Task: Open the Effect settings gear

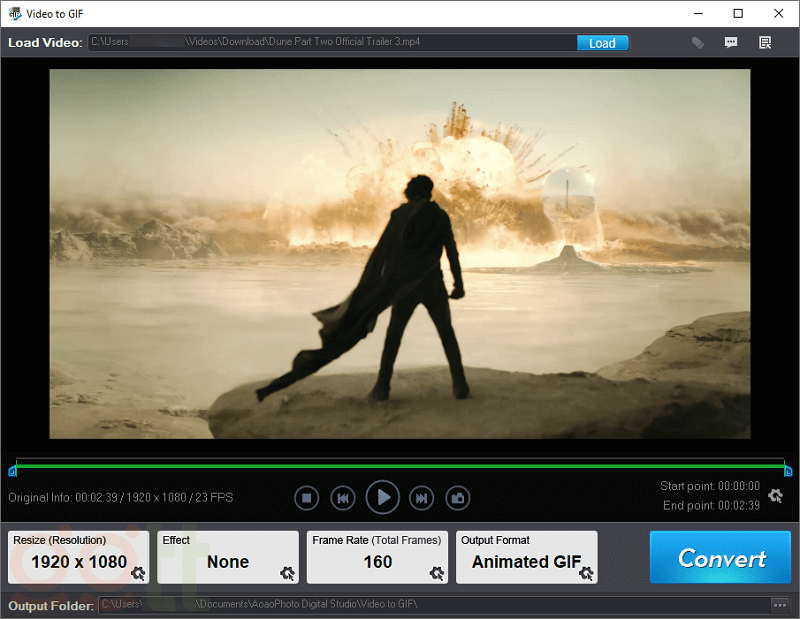Action: [x=288, y=573]
